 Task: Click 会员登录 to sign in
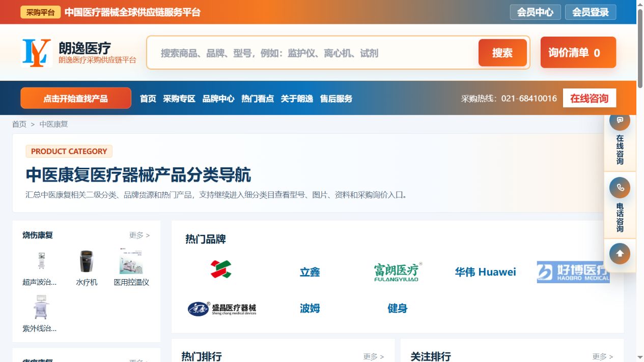tap(591, 12)
